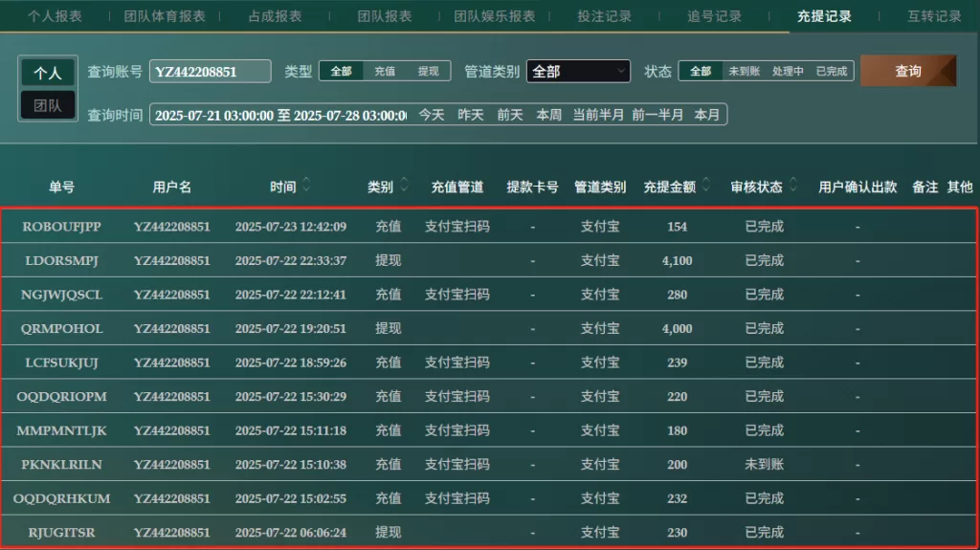Click the 查询 search button
This screenshot has width=980, height=550.
(908, 71)
